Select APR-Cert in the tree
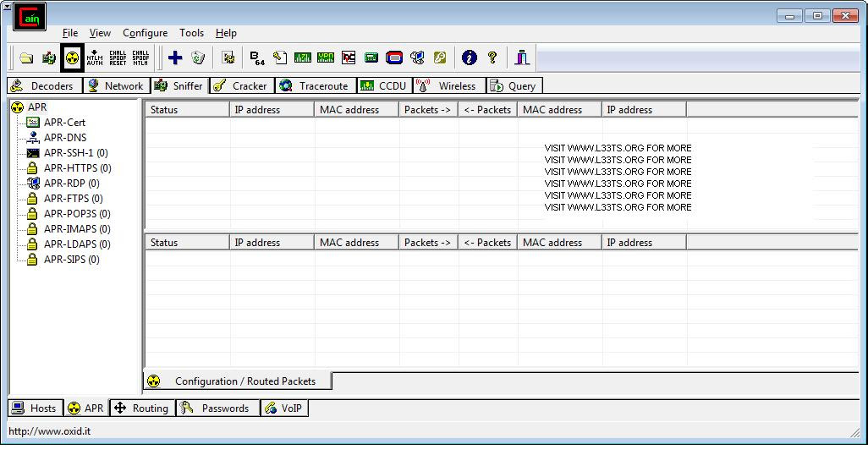 click(x=64, y=123)
